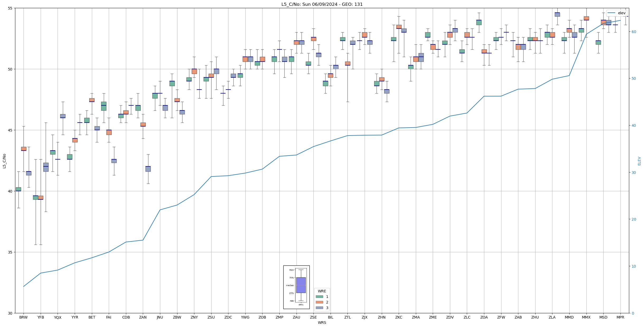Click the JNU station tick label

160,317
